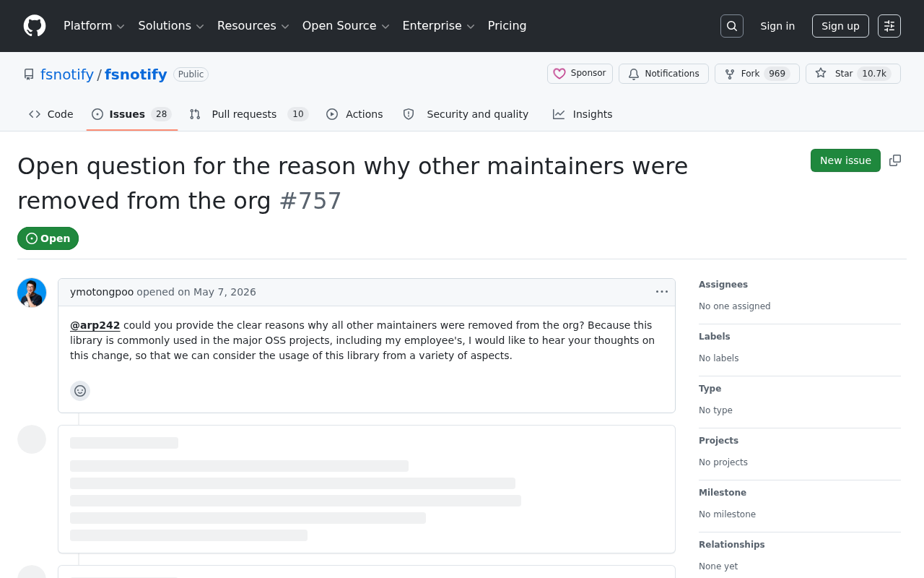Create a New issue
The image size is (924, 578).
[845, 160]
